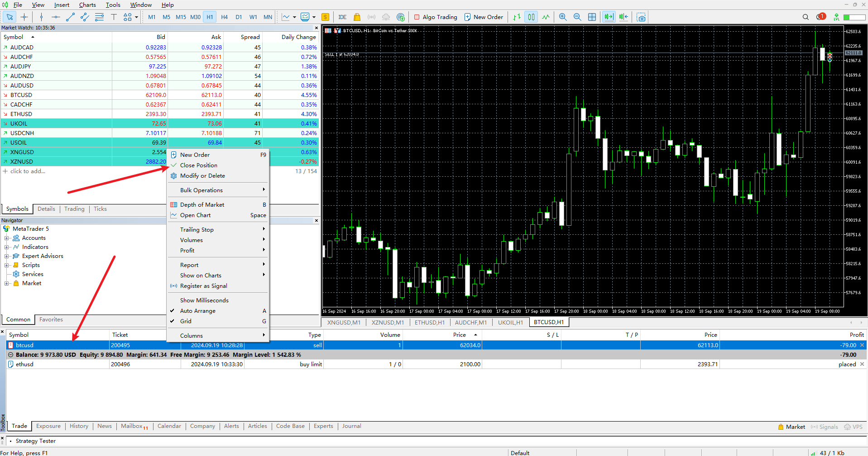The image size is (868, 456).
Task: Open the Tools menu
Action: click(113, 5)
